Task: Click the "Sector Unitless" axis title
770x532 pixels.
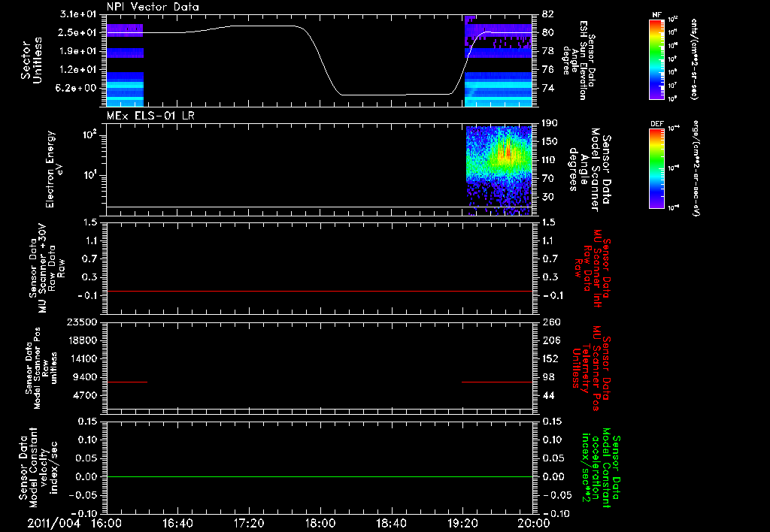Action: click(x=32, y=60)
